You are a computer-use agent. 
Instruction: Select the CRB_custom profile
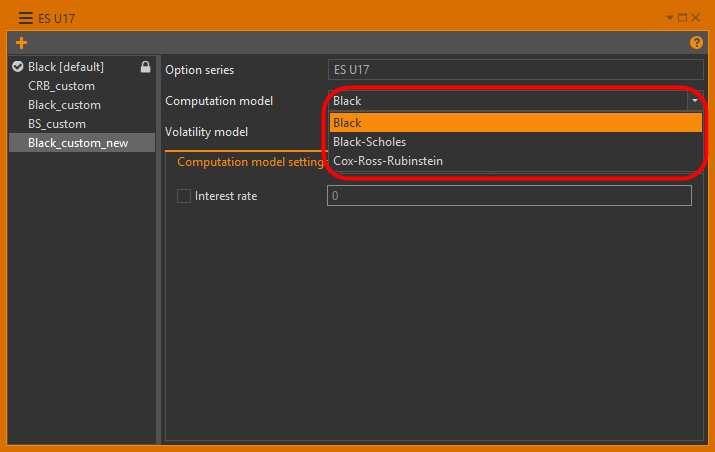pyautogui.click(x=62, y=86)
